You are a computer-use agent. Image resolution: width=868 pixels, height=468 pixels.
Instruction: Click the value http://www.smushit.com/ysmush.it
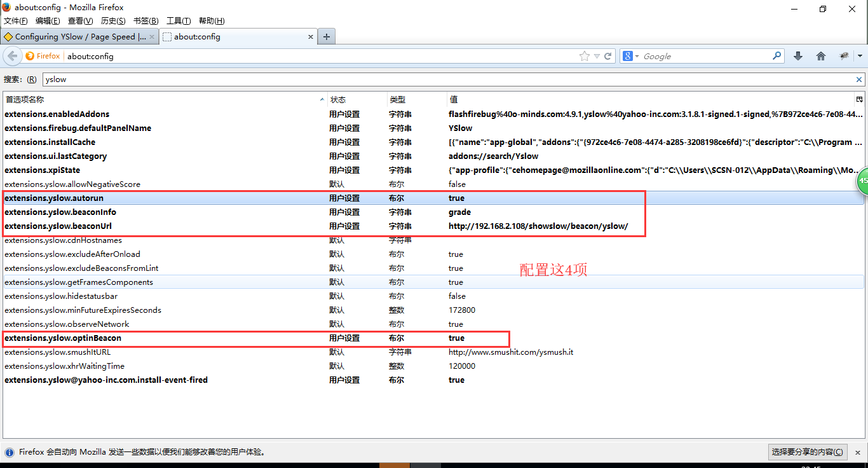[x=511, y=352]
